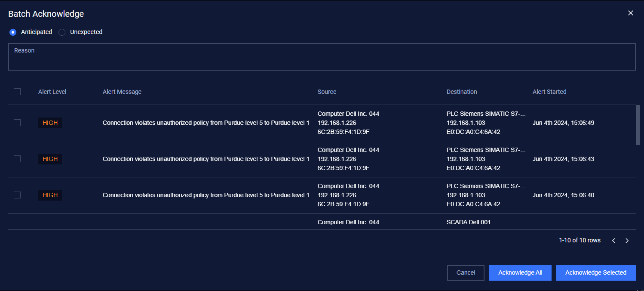Go to the next page of rows
The width and height of the screenshot is (644, 291).
point(627,241)
